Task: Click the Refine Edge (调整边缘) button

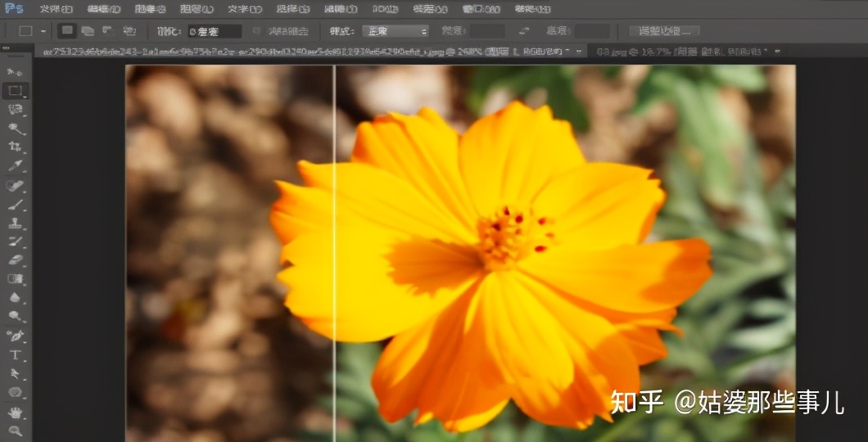Action: [664, 31]
